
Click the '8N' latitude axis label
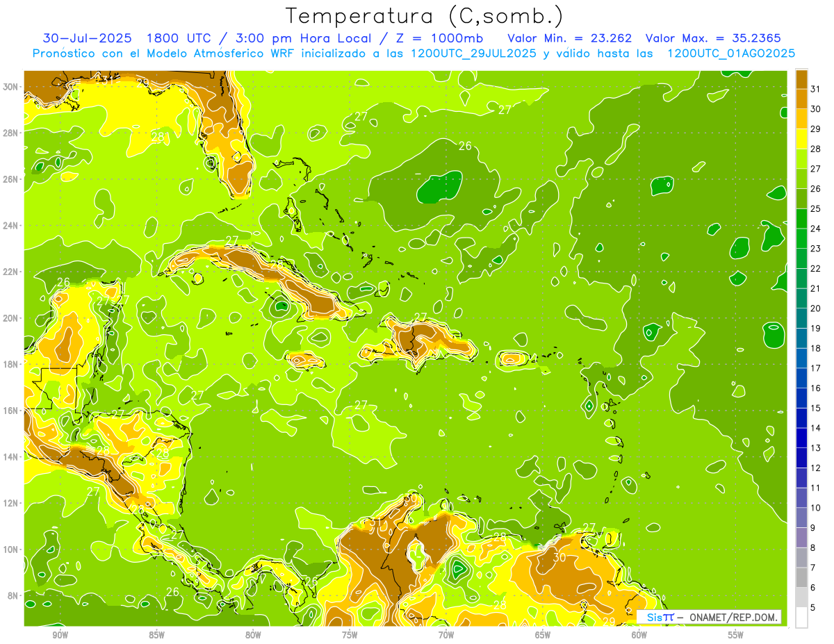tap(14, 595)
